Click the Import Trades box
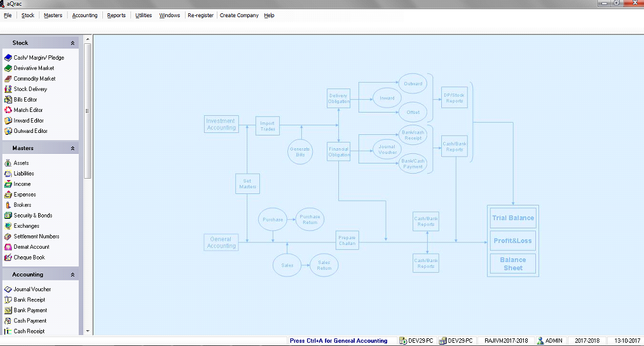 coord(268,126)
